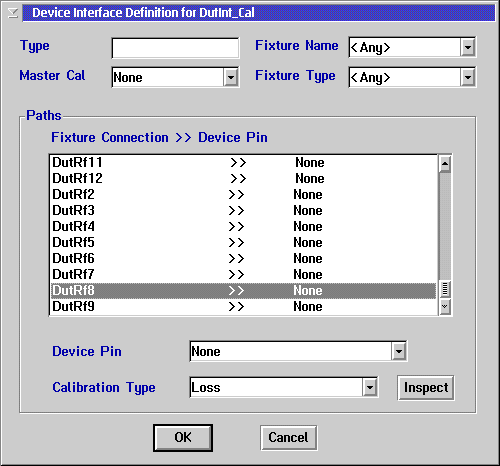Click the highlighted DutRf8 row

tap(243, 291)
